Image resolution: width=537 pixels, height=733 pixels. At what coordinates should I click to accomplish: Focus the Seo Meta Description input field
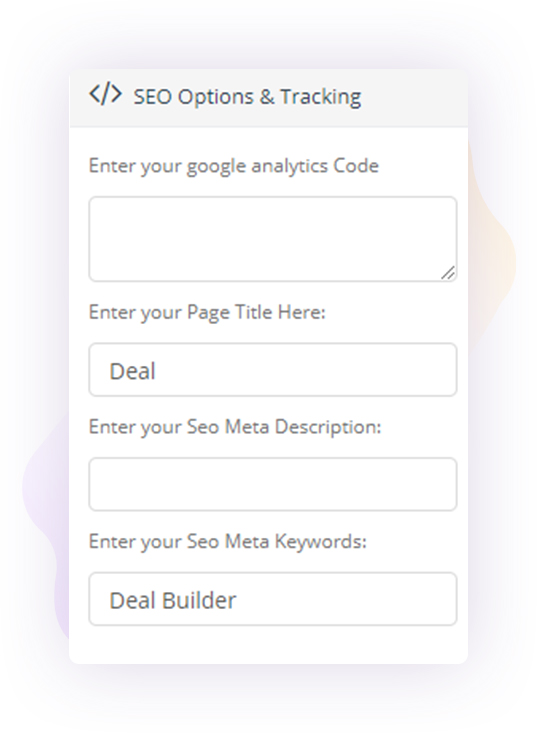272,484
